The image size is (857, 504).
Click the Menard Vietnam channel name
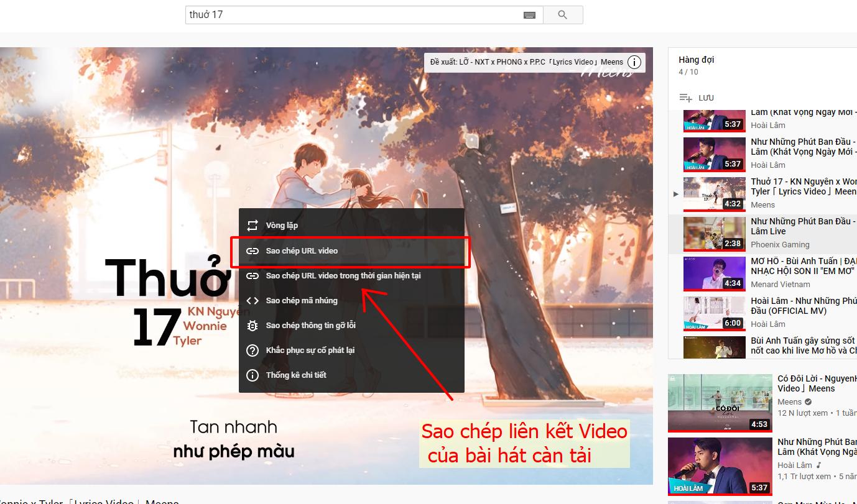[780, 285]
